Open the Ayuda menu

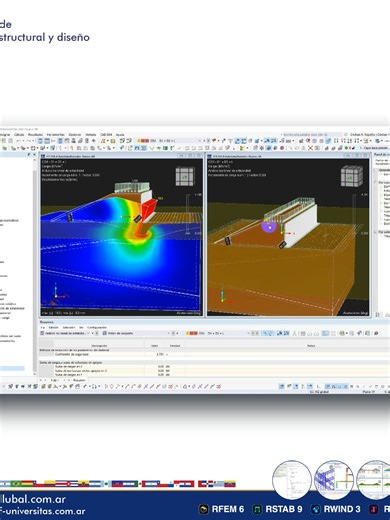pos(120,135)
